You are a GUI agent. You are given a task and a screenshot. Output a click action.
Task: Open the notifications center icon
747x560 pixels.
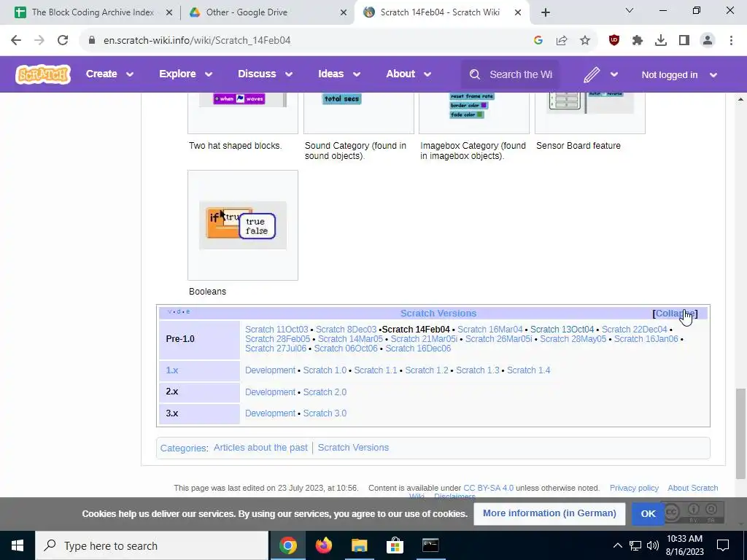click(723, 545)
